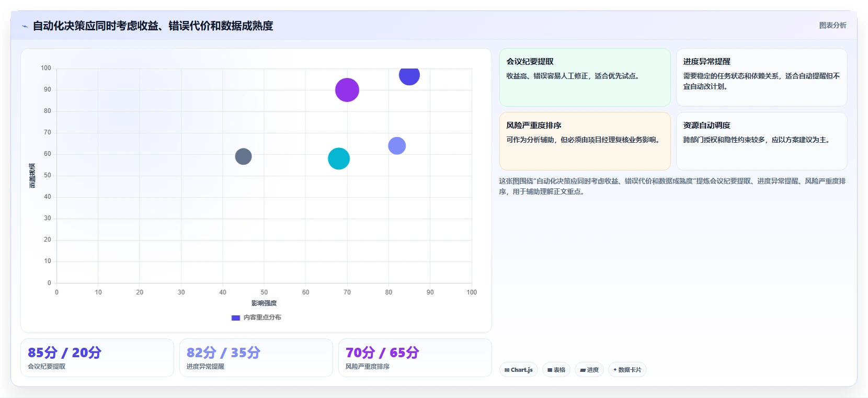Click the 85分 / 20分 stat card
The width and height of the screenshot is (868, 398).
pos(97,358)
